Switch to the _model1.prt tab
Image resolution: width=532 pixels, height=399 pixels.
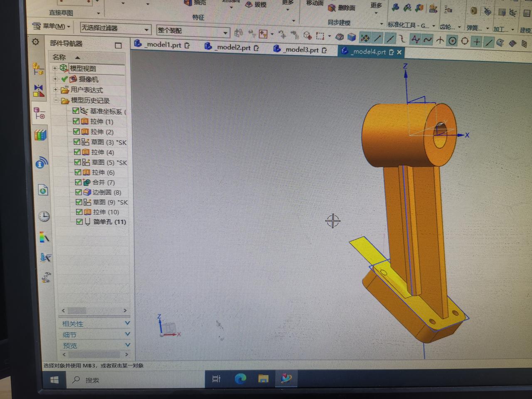point(162,44)
